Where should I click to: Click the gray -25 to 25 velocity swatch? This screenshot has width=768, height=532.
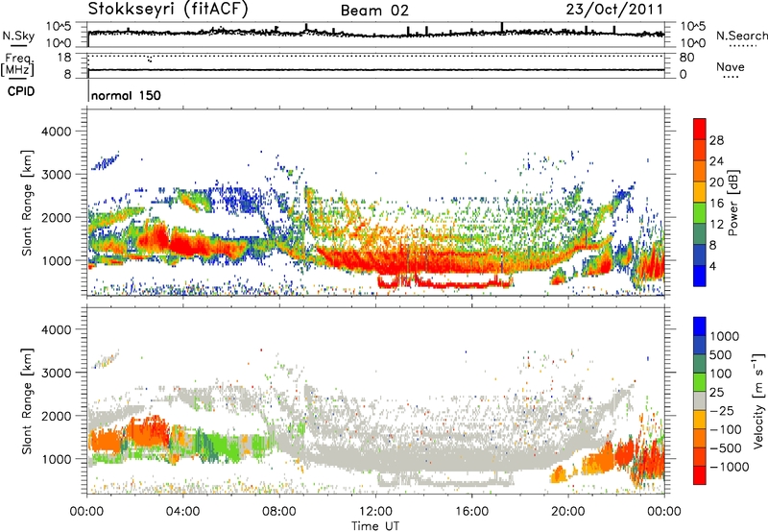tap(700, 400)
